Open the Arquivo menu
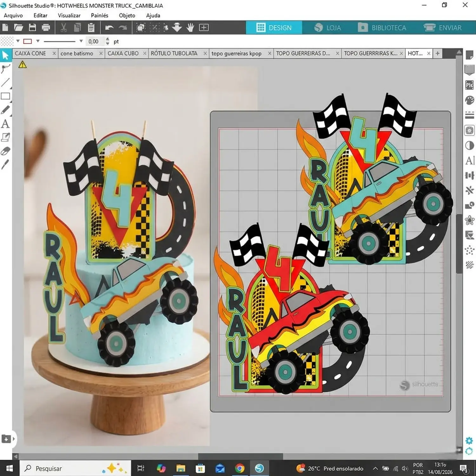The width and height of the screenshot is (476, 476). click(13, 15)
